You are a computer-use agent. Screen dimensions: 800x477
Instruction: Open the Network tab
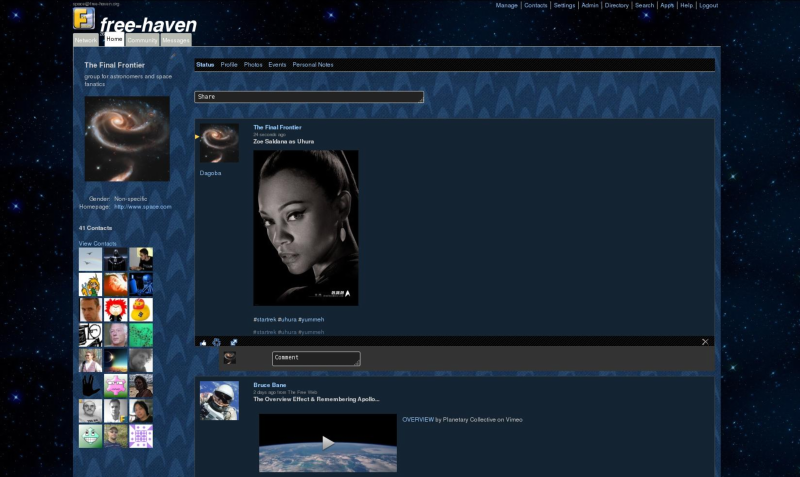(x=86, y=40)
